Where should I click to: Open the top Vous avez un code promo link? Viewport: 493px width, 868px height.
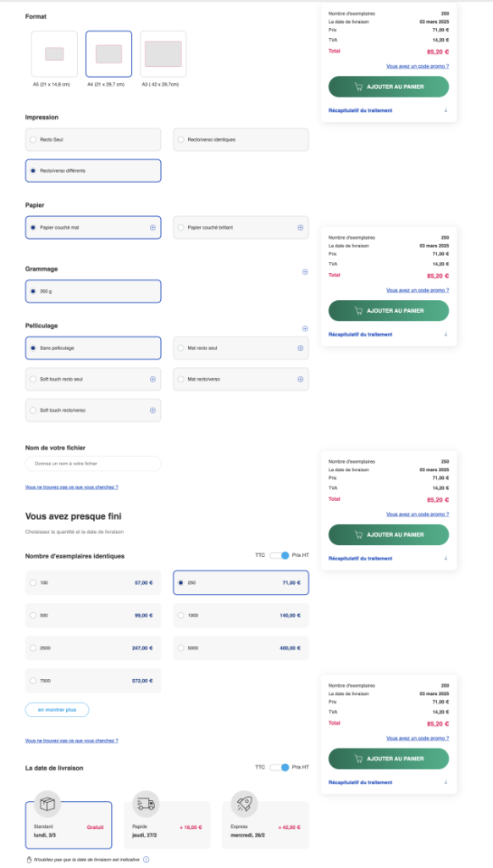pyautogui.click(x=418, y=66)
